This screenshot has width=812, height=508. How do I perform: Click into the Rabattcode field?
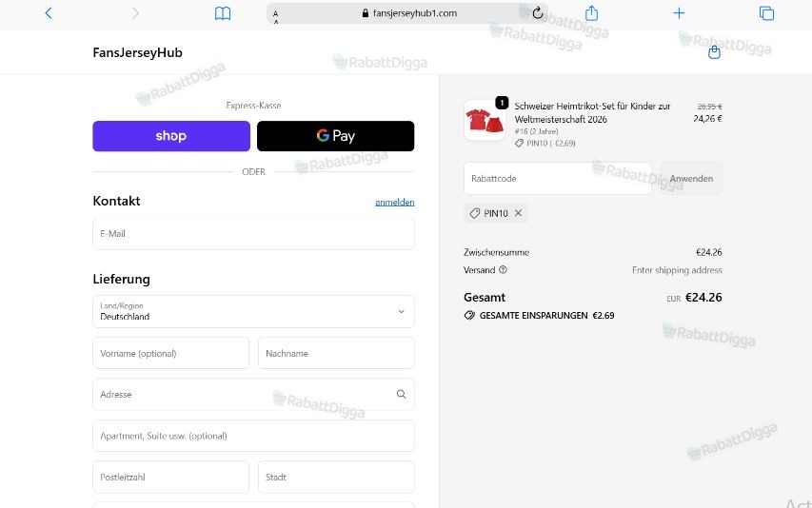(558, 179)
